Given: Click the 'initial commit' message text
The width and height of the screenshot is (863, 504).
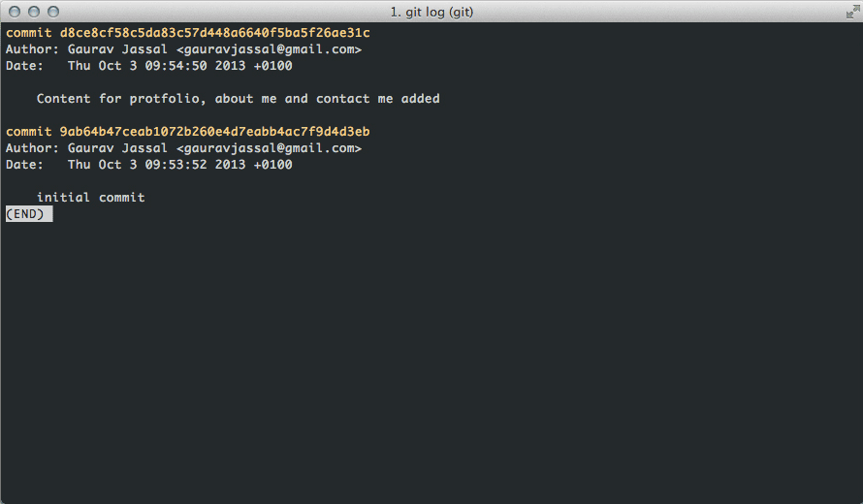Looking at the screenshot, I should coord(90,198).
